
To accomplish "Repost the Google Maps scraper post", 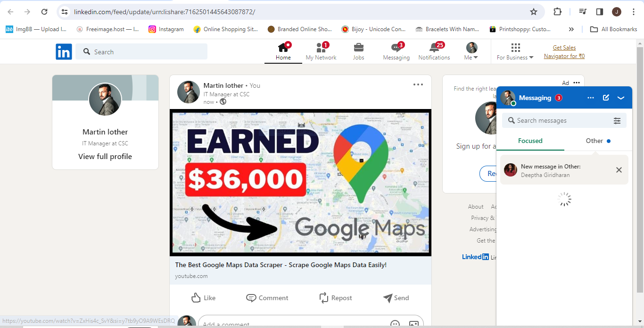I will [335, 298].
